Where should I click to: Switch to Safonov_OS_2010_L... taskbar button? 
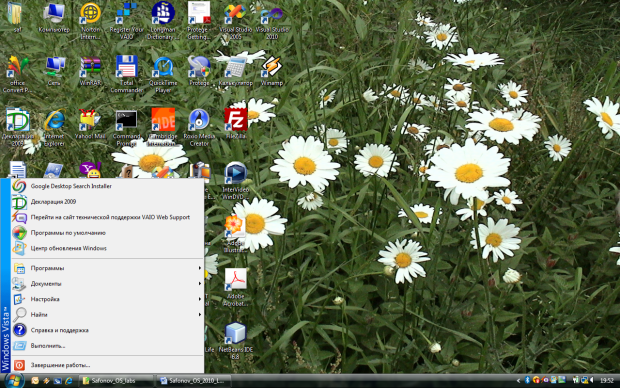pyautogui.click(x=194, y=380)
